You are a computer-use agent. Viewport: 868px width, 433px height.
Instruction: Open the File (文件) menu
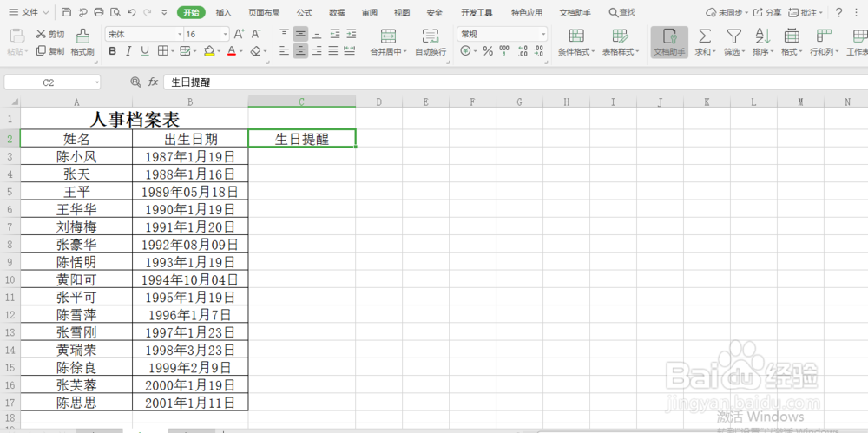tap(29, 12)
